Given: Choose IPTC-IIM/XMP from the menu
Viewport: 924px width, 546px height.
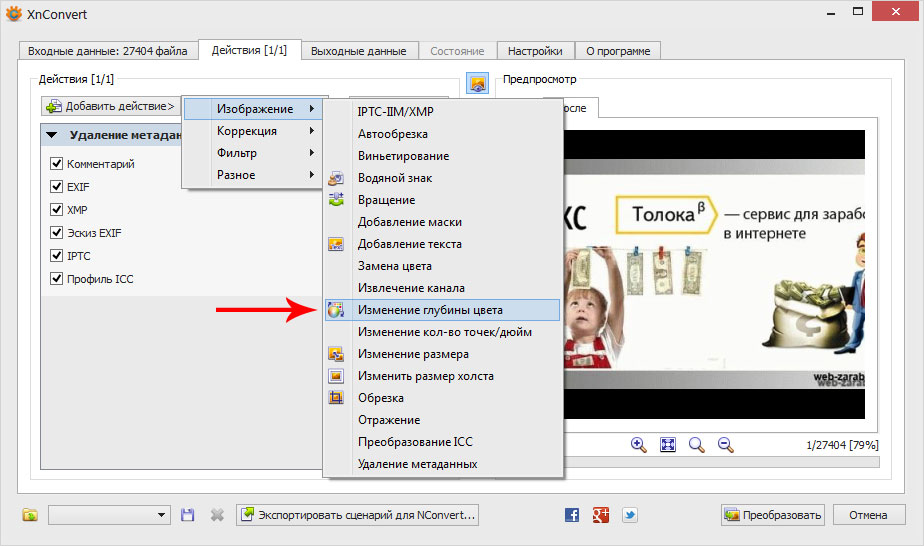Looking at the screenshot, I should pyautogui.click(x=442, y=111).
